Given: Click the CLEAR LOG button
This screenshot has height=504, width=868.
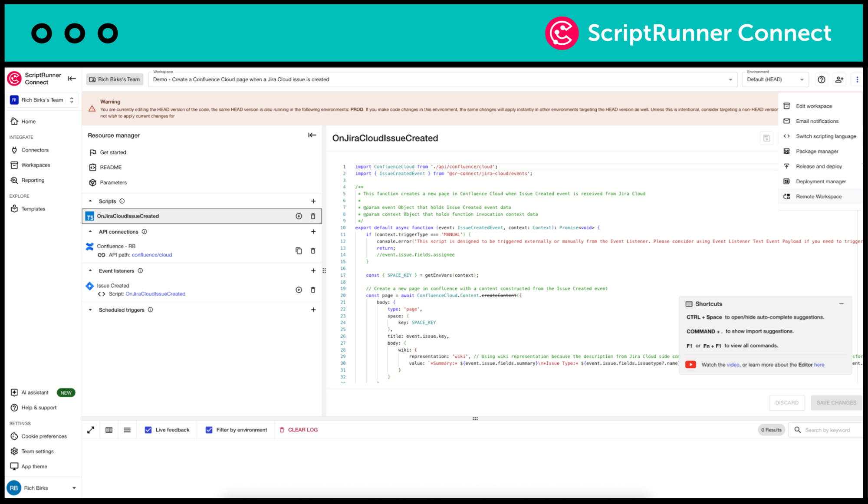Looking at the screenshot, I should click(x=299, y=430).
